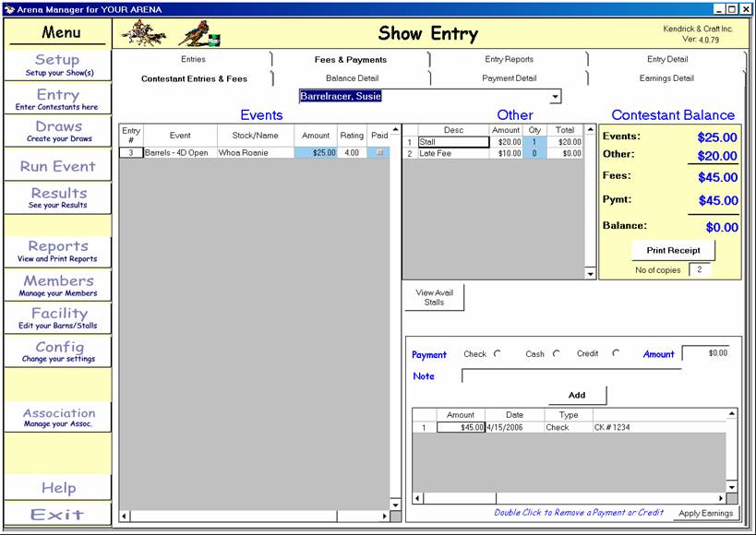
Task: Open the Payment Detail tab
Action: pyautogui.click(x=509, y=78)
